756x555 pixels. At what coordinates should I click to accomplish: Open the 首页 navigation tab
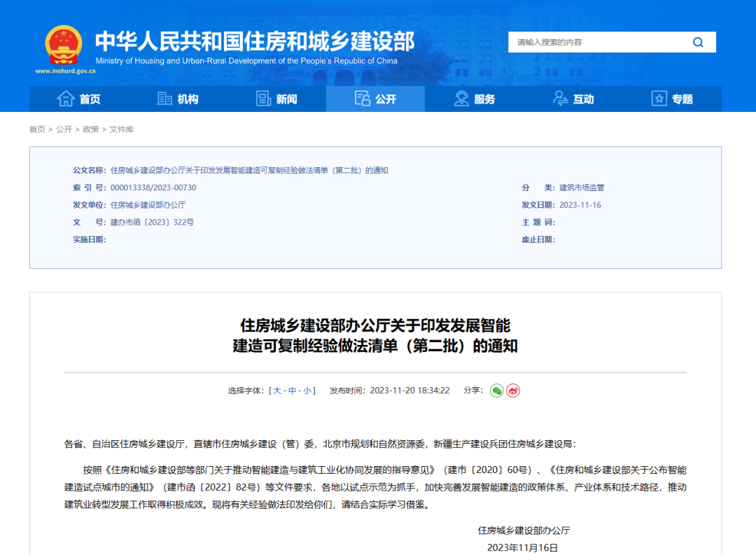[79, 99]
